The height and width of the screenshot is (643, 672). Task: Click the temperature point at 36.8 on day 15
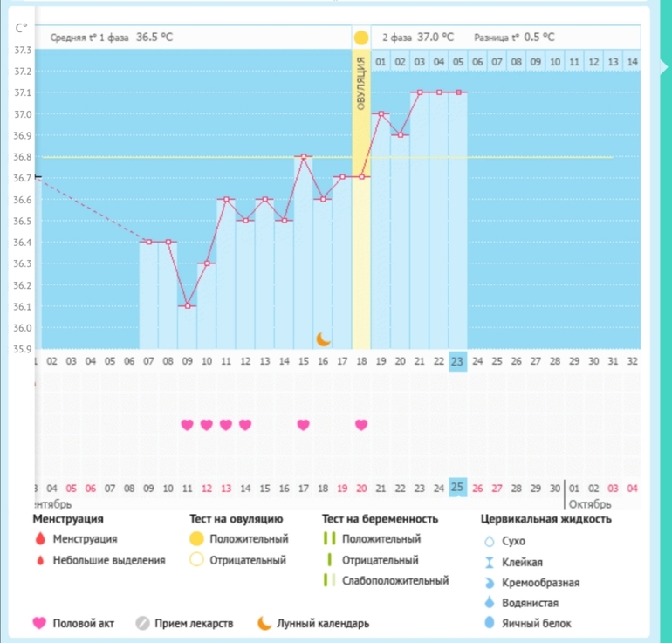tap(303, 157)
